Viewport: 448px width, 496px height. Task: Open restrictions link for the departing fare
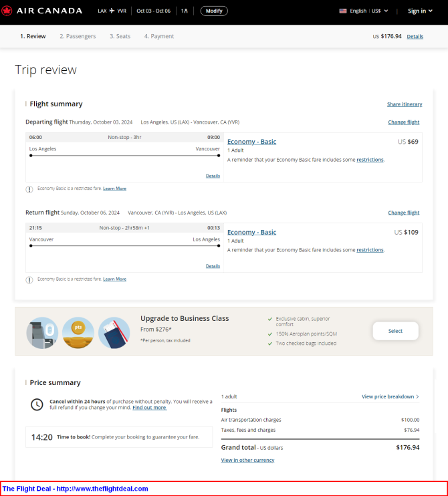coord(370,160)
